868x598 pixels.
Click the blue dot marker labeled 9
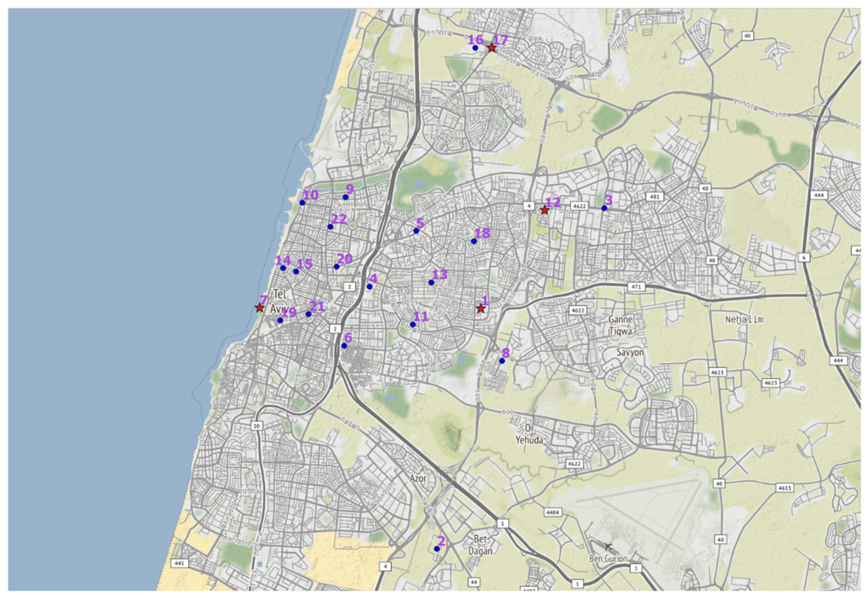(345, 197)
